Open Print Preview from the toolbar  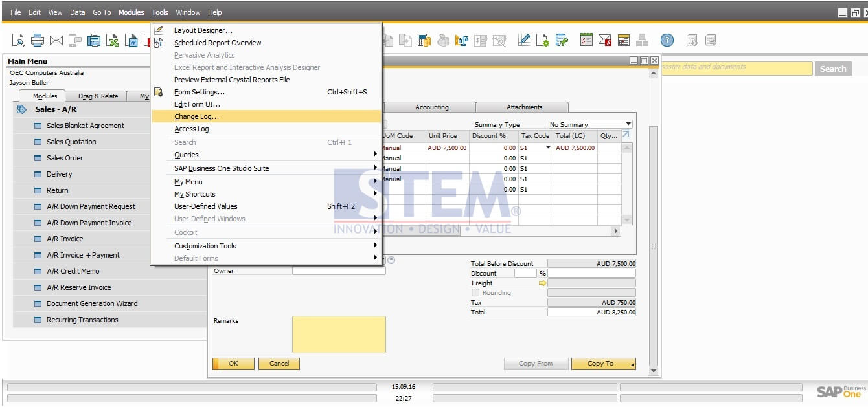[18, 40]
